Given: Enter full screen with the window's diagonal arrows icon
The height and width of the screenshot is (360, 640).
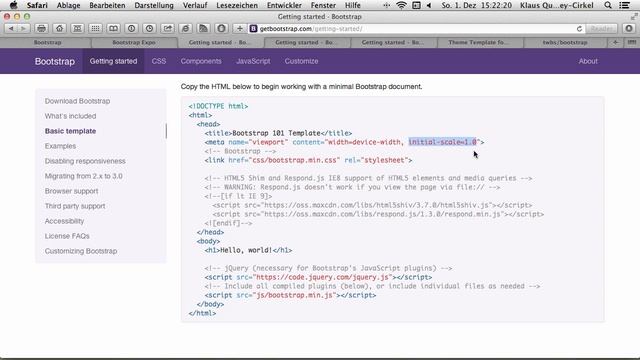Looking at the screenshot, I should [x=633, y=17].
